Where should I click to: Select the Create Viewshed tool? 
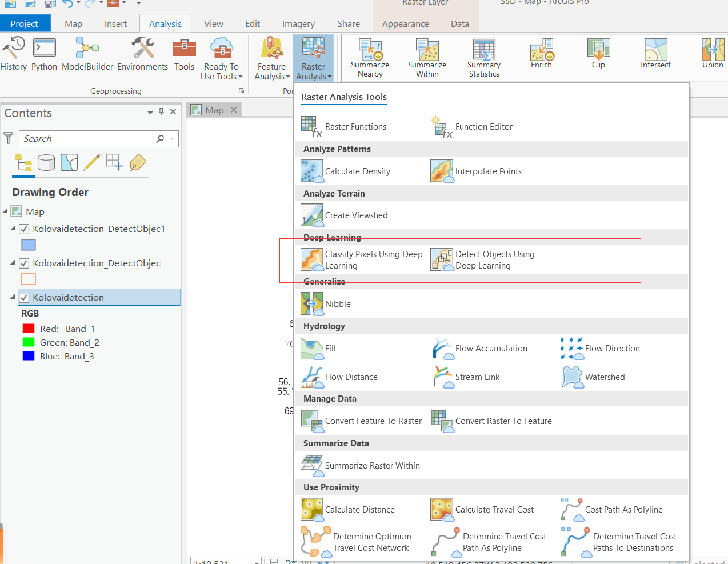point(355,215)
